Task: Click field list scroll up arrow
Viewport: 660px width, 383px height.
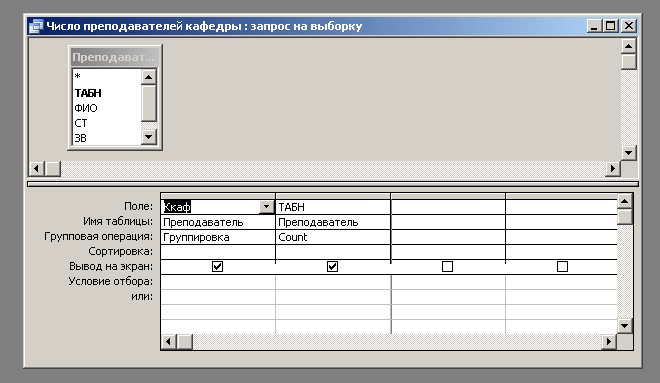Action: [x=149, y=77]
